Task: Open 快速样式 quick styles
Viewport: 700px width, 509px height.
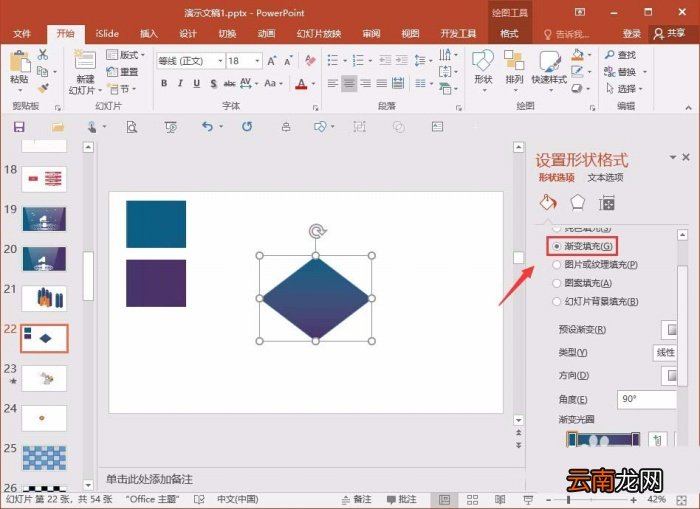Action: pos(549,69)
